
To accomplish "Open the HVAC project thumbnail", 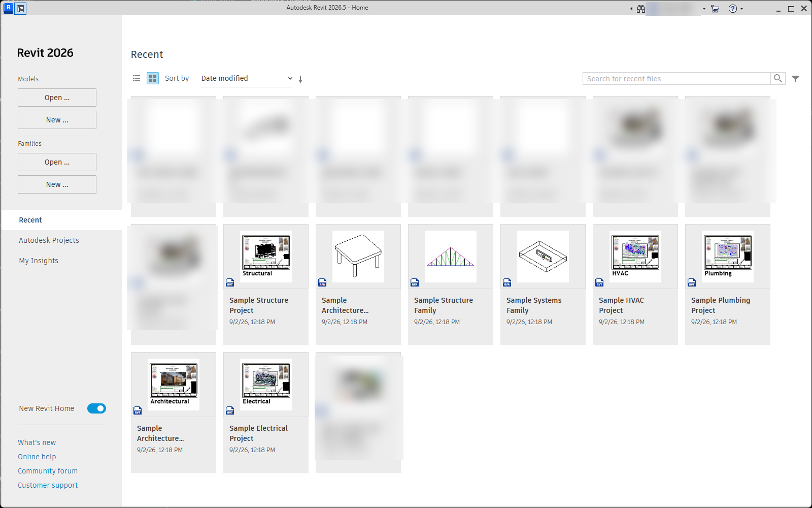I will pyautogui.click(x=635, y=257).
